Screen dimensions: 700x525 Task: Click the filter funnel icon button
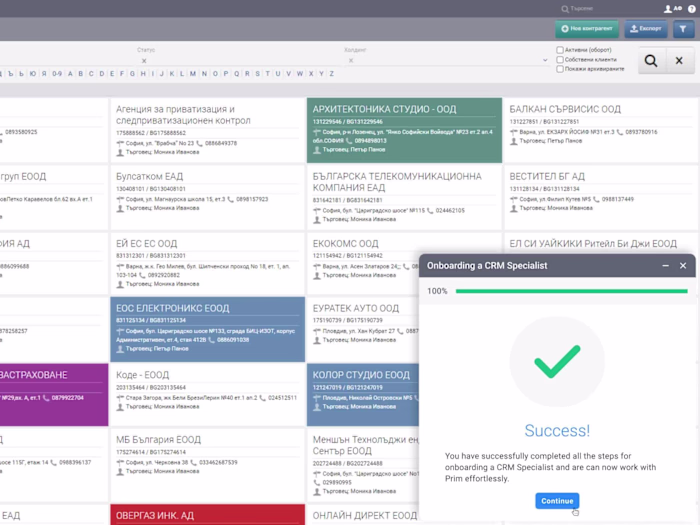pyautogui.click(x=683, y=29)
